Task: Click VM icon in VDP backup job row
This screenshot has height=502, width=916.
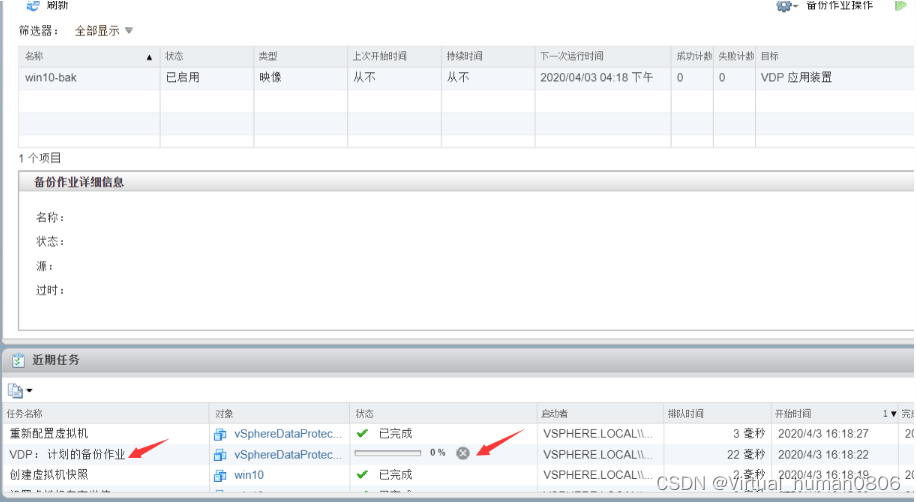Action: [x=220, y=455]
